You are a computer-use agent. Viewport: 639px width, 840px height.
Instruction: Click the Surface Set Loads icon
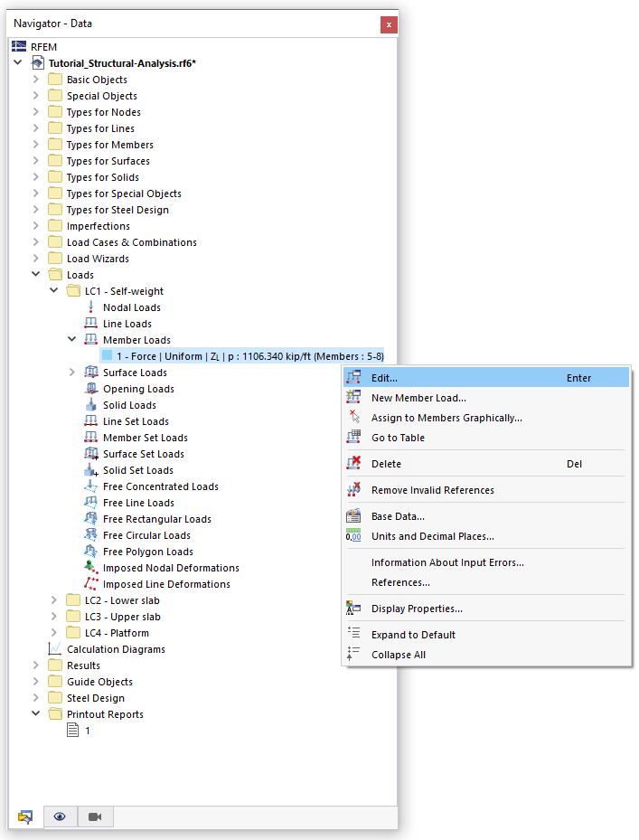91,454
